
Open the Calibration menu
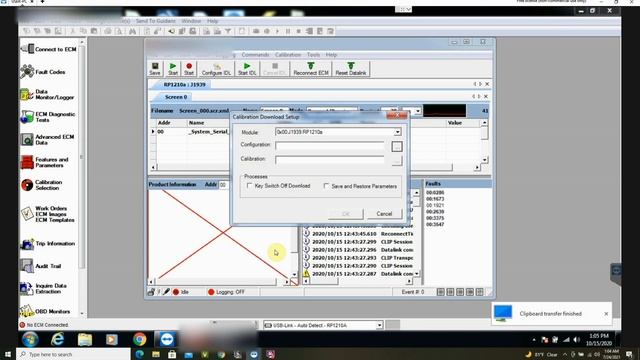288,55
